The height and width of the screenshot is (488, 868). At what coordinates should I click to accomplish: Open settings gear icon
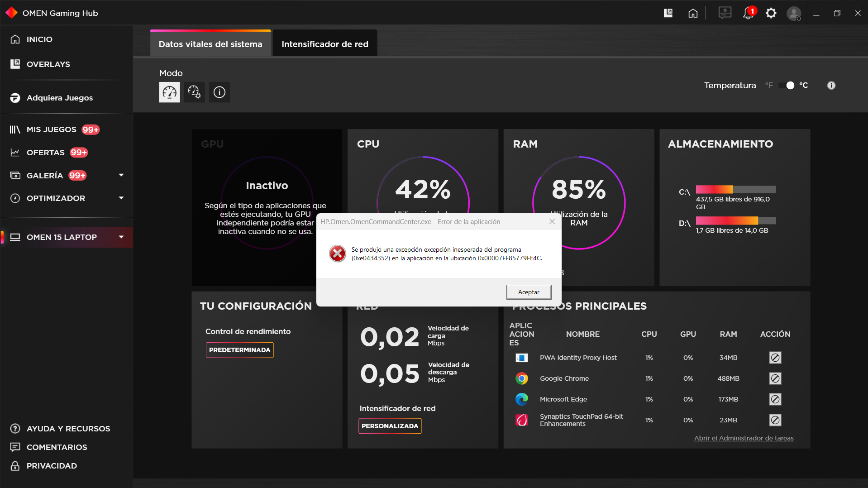pos(771,13)
